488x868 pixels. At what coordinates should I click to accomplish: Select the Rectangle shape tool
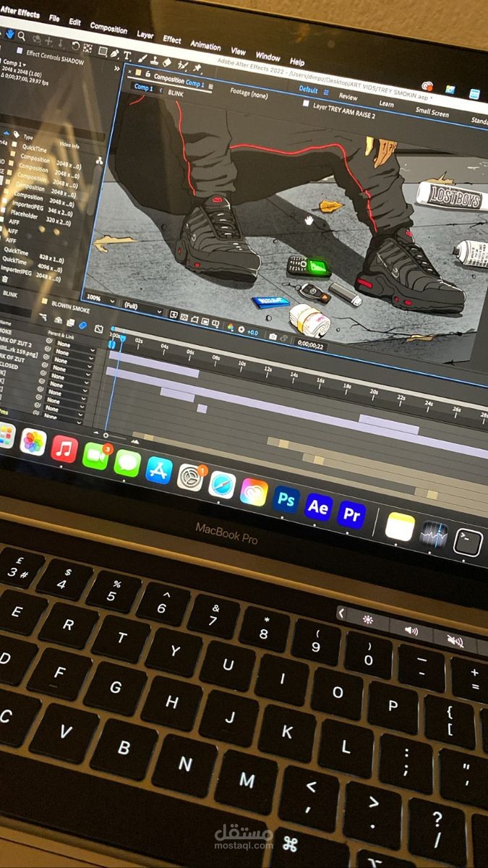(x=103, y=51)
